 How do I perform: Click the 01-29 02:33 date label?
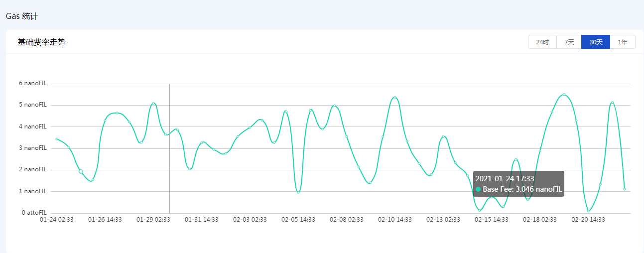click(x=153, y=220)
